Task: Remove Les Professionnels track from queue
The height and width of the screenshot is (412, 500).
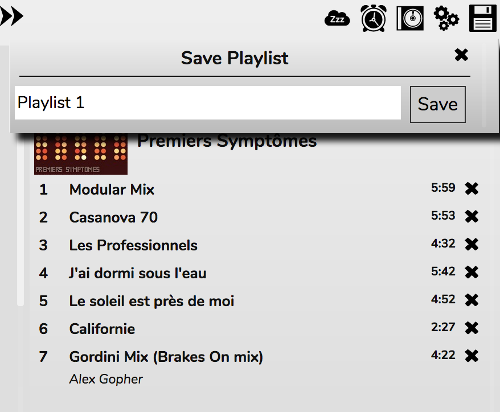Action: click(x=472, y=244)
